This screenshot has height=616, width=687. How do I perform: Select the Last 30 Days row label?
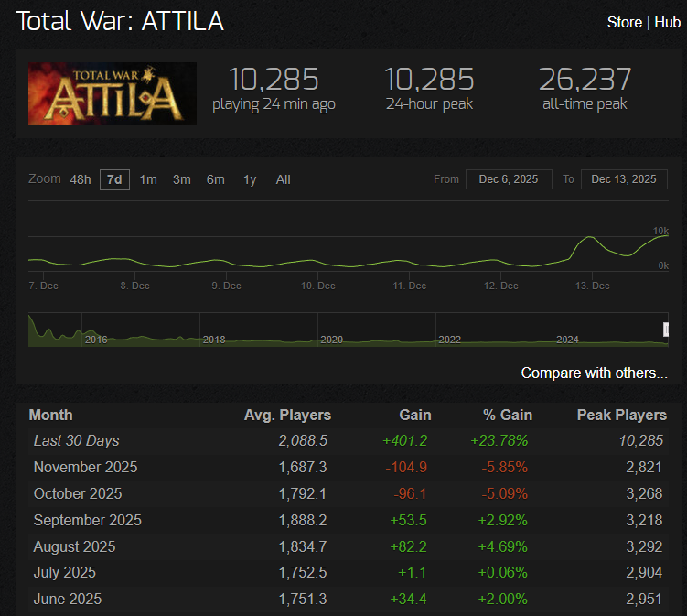click(76, 440)
